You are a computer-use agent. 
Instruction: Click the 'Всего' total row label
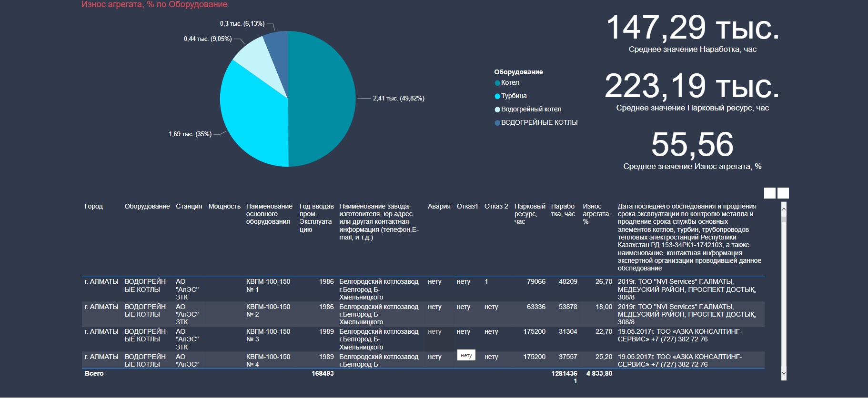click(94, 373)
